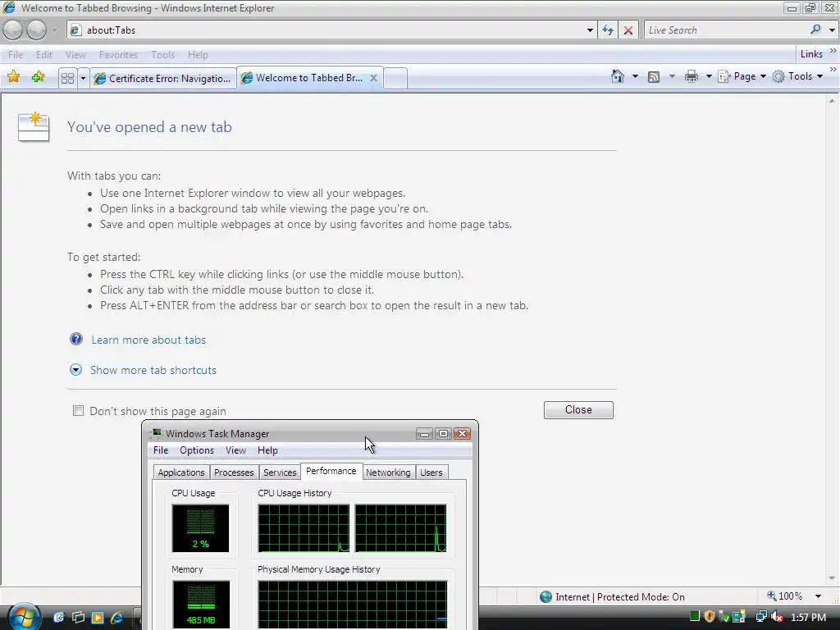Select Performance tab in Task Manager
The height and width of the screenshot is (630, 840).
[331, 471]
